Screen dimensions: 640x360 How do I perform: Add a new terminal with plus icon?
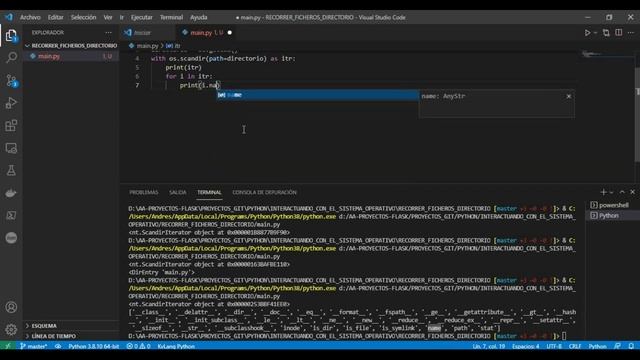(603, 192)
